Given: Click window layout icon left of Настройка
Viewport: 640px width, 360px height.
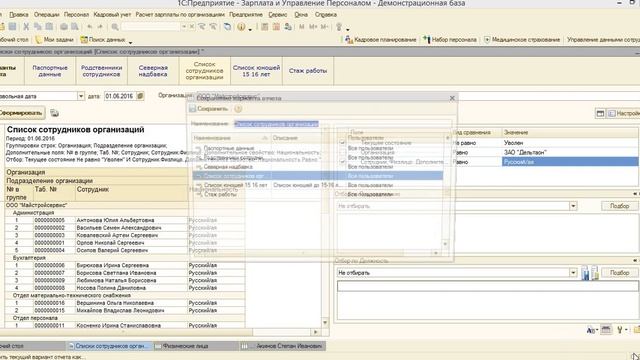Looking at the screenshot, I should click(600, 113).
